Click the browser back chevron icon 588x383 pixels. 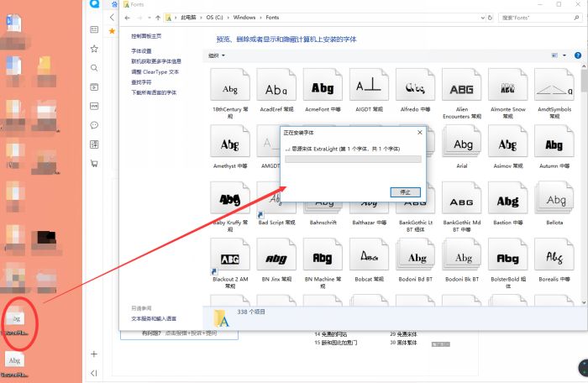pos(112,18)
